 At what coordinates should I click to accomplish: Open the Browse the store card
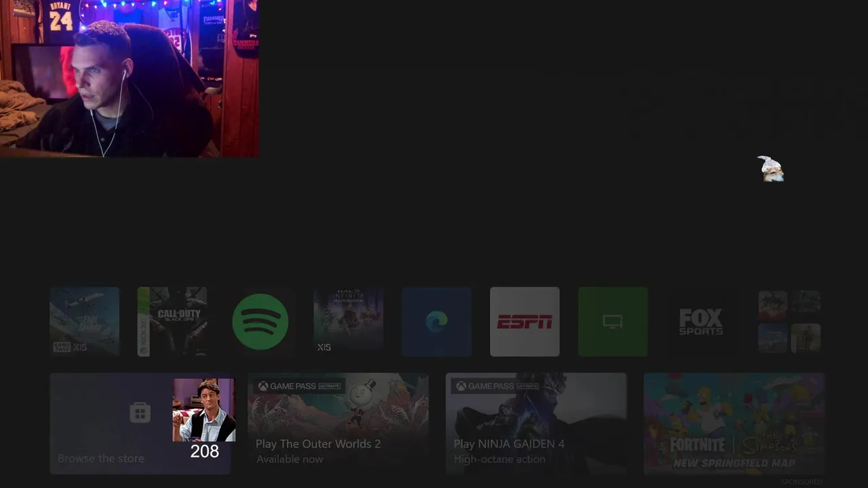[140, 423]
